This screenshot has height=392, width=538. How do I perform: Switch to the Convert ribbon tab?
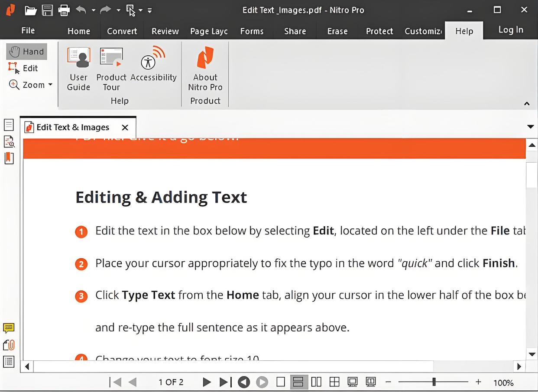click(122, 31)
